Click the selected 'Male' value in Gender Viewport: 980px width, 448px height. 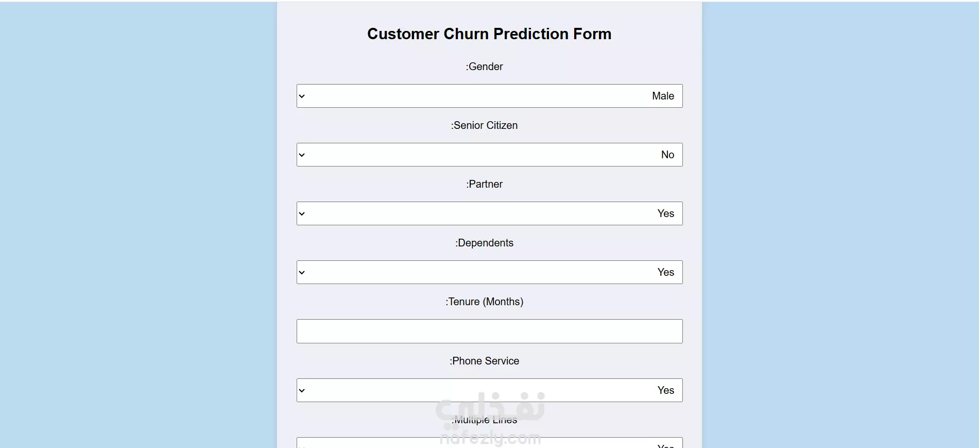(663, 96)
